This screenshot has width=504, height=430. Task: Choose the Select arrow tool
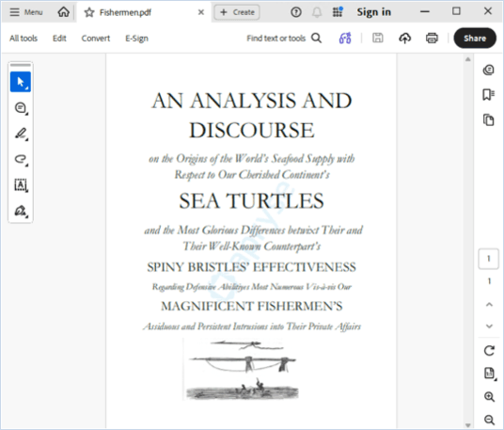pyautogui.click(x=21, y=82)
